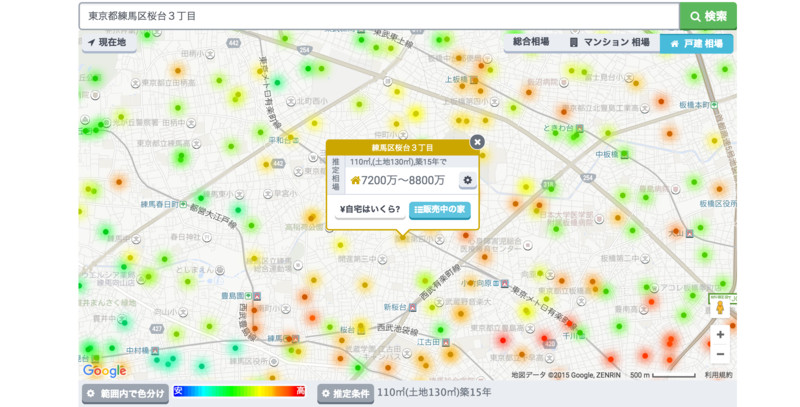This screenshot has width=800, height=407.
Task: Switch to the マンション相場 tab
Action: coord(610,43)
